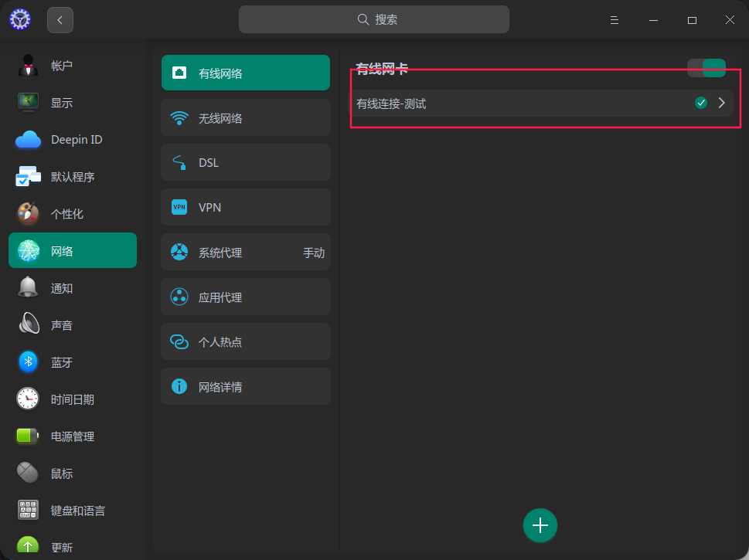Viewport: 749px width, 560px height.
Task: Expand 有线连接-测试 details via chevron
Action: [x=722, y=103]
